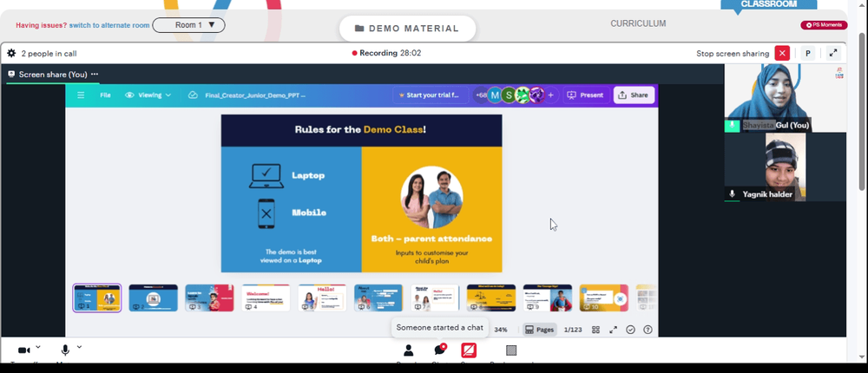Click switch to alternate room link
868x373 pixels.
(109, 25)
